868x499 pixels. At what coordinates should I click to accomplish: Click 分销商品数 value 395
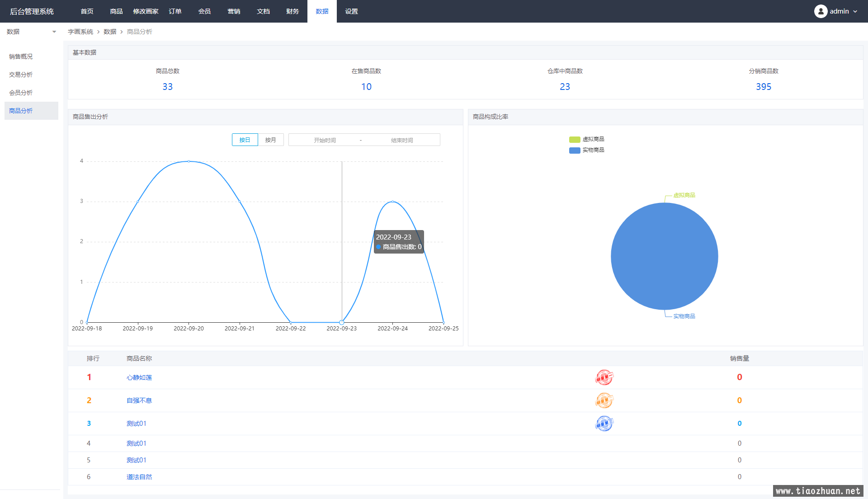click(764, 87)
